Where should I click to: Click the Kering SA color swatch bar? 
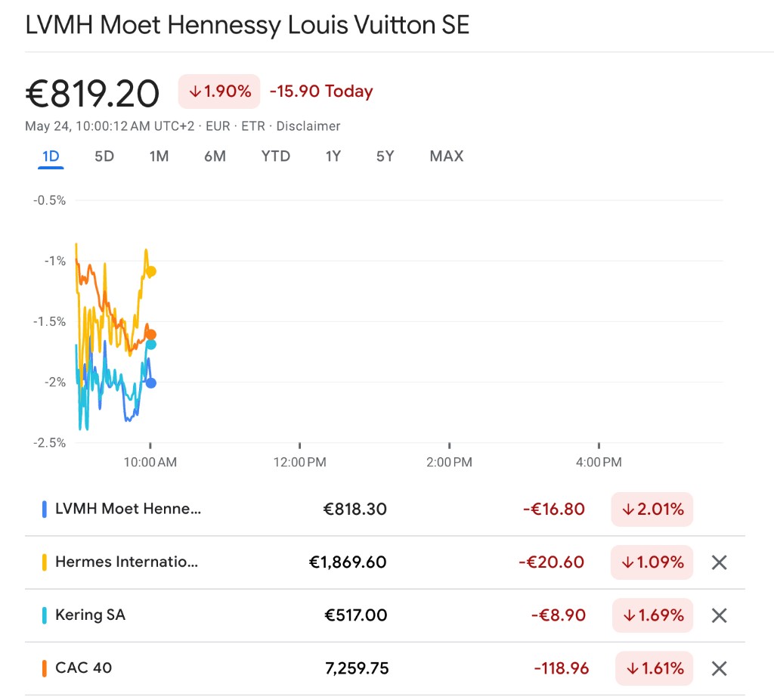45,615
